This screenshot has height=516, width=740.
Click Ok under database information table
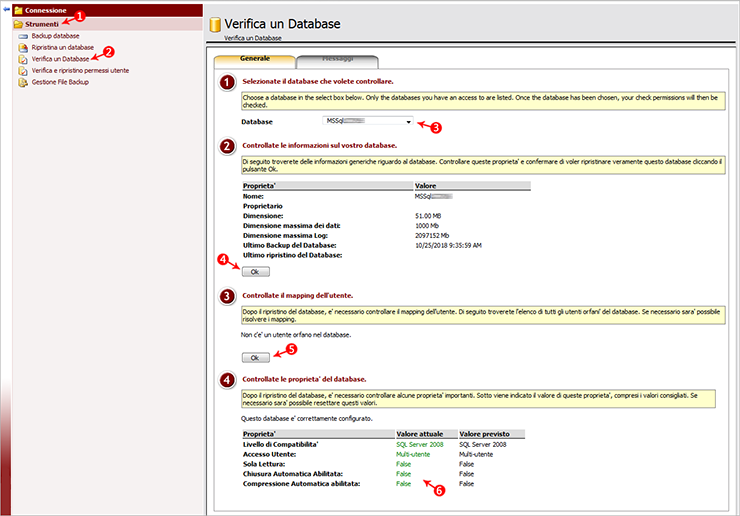(256, 271)
